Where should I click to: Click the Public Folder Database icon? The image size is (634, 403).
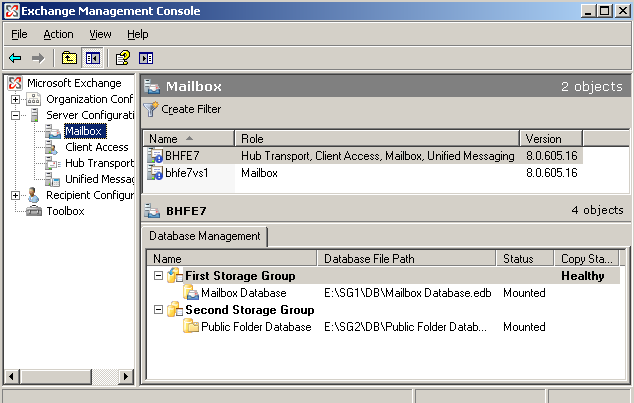click(191, 326)
